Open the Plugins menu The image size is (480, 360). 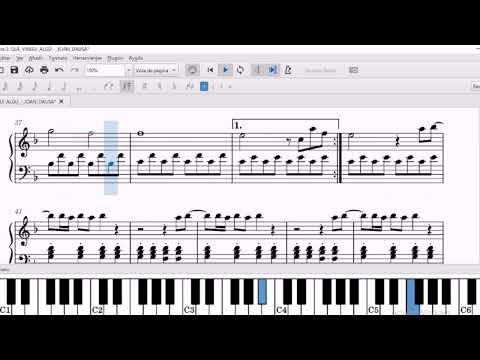click(115, 58)
